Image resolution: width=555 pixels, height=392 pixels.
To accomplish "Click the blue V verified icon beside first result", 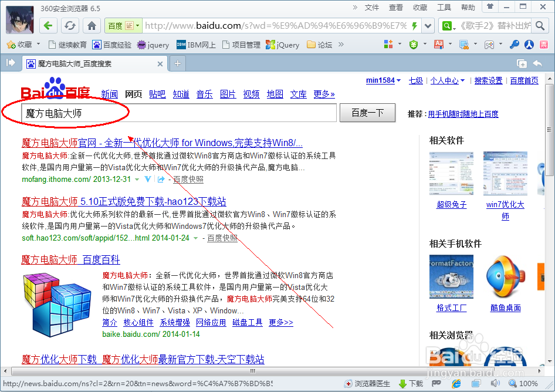I will pos(148,179).
